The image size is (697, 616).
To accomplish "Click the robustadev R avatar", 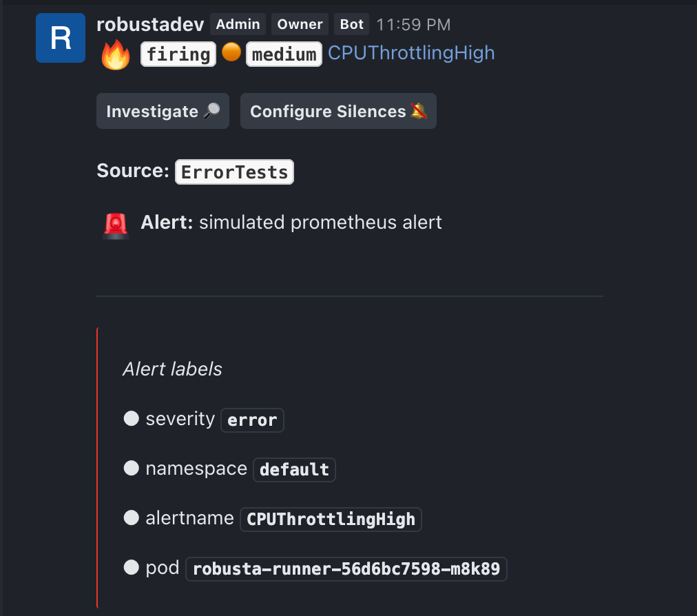I will [x=61, y=38].
